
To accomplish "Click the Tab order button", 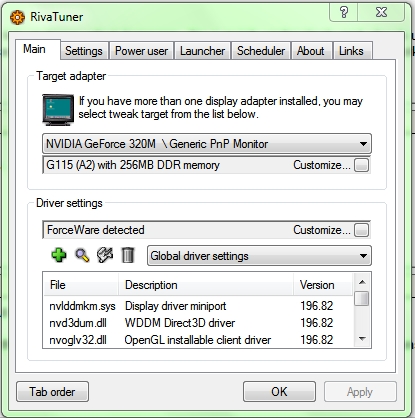I will 52,392.
